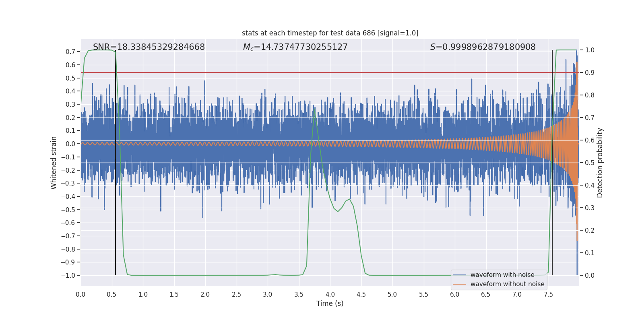Click the 0.7 tick on the Whitened strain axis

(x=70, y=52)
